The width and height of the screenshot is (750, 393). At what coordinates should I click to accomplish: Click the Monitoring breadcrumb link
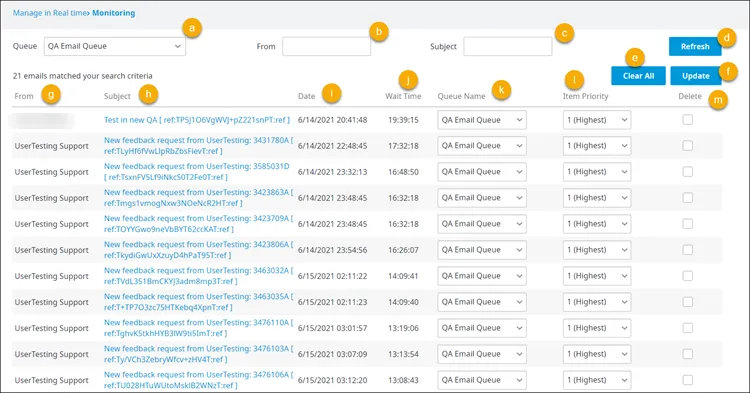[113, 13]
